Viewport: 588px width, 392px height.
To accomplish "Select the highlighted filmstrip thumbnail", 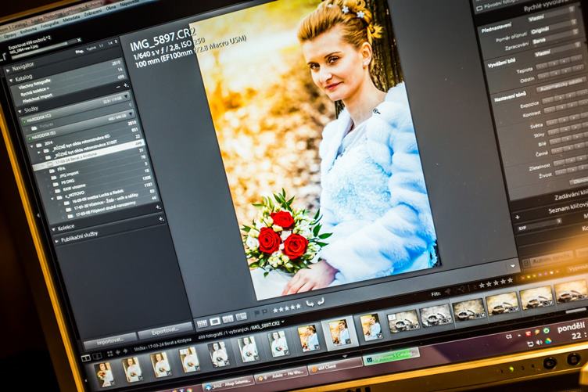I will (x=340, y=333).
